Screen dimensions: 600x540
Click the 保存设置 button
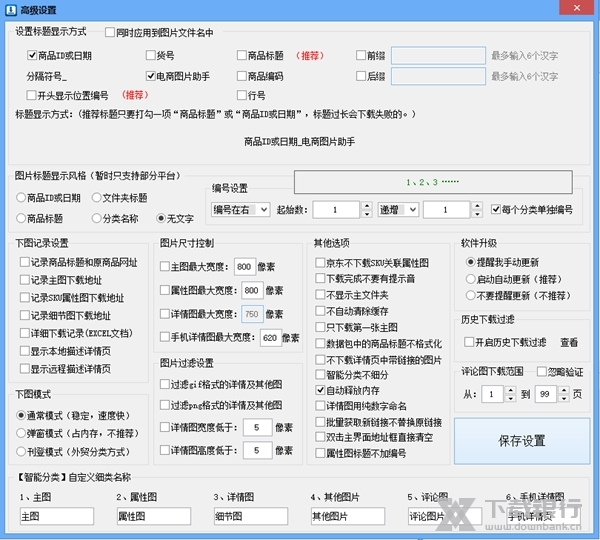(522, 441)
